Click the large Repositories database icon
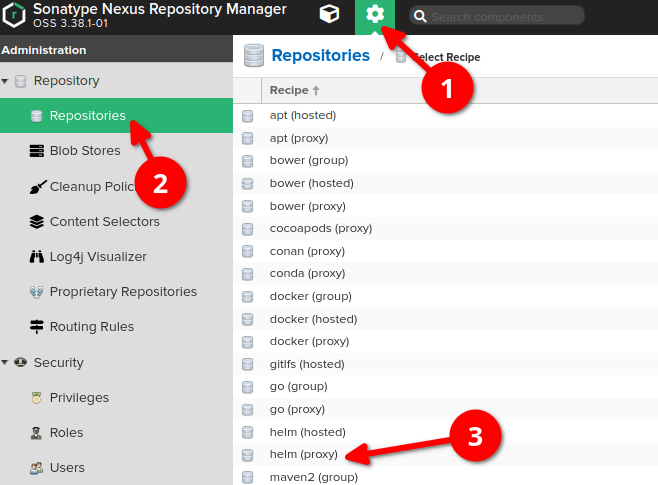 pyautogui.click(x=254, y=55)
